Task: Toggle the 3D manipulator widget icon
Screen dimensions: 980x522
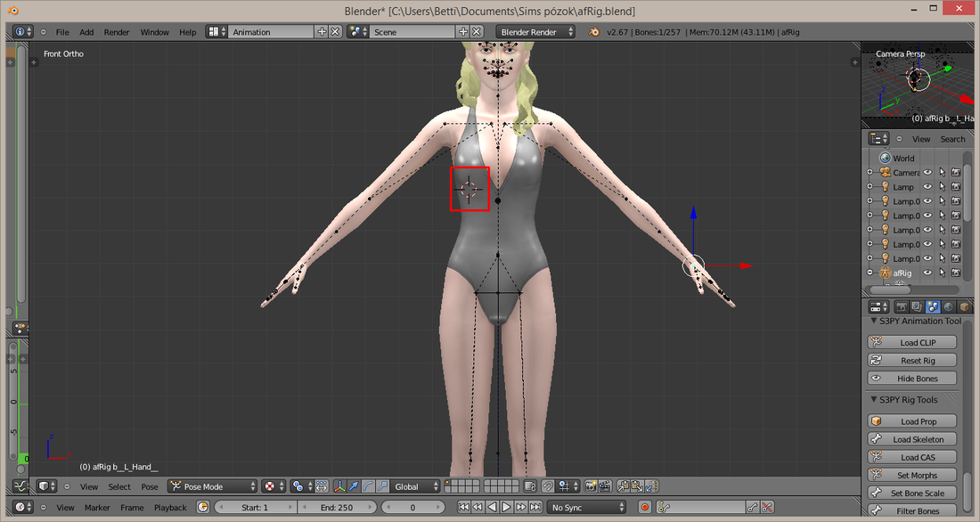Action: coord(339,486)
